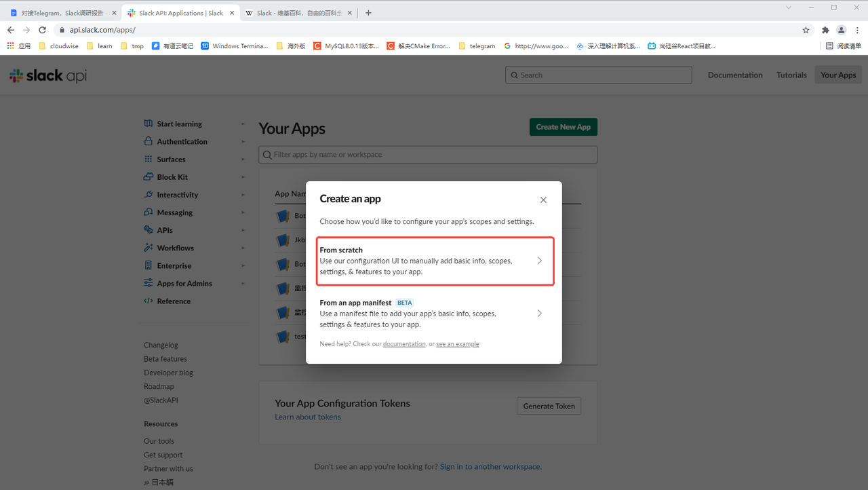Viewport: 868px width, 490px height.
Task: Expand the Workflows section arrow
Action: [243, 248]
